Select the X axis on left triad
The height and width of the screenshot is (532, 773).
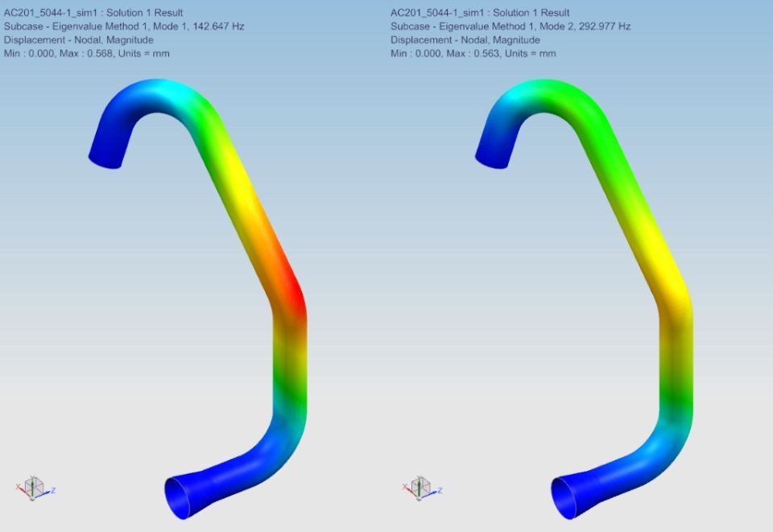19,487
